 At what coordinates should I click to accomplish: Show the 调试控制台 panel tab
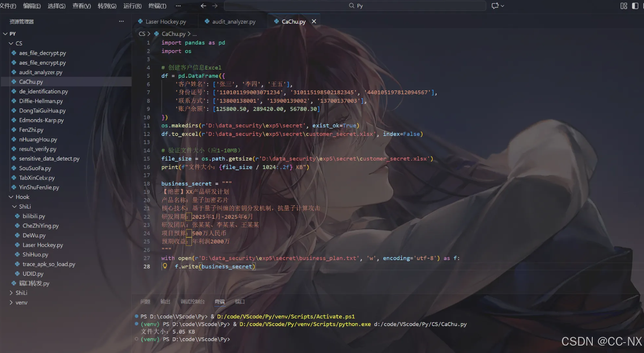(x=193, y=301)
